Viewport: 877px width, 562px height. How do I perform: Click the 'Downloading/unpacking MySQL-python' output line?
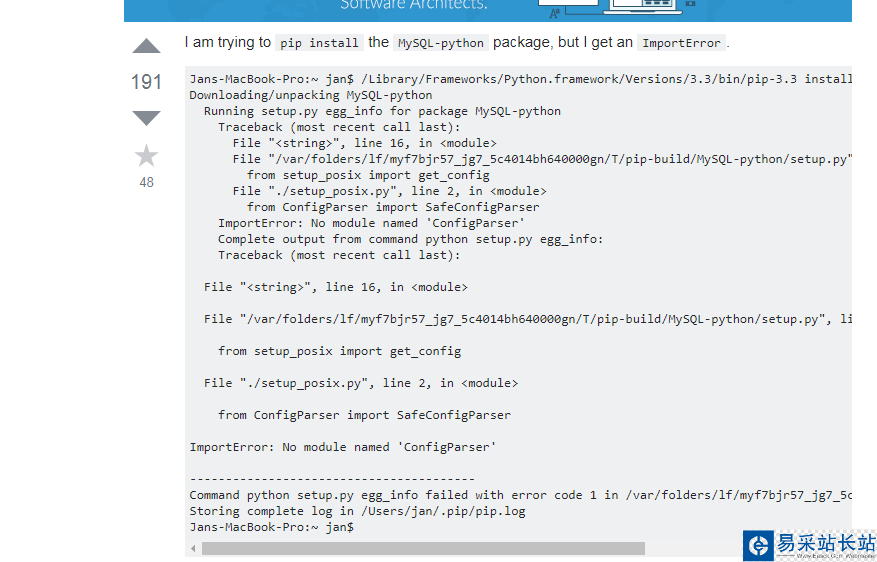[311, 95]
